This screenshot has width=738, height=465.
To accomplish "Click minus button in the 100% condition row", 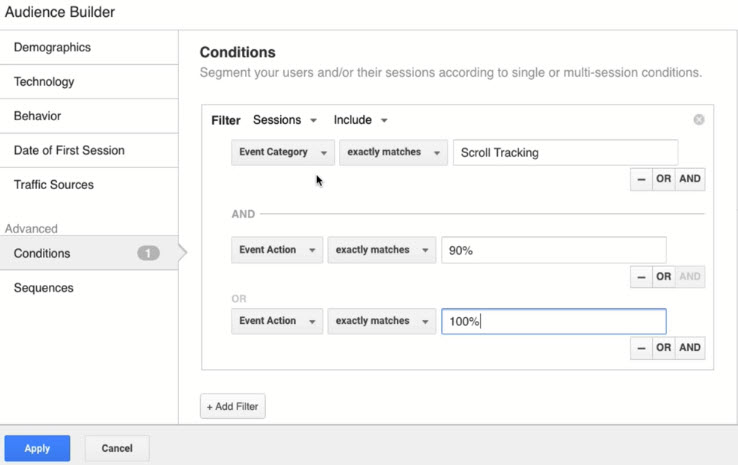I will pyautogui.click(x=641, y=348).
